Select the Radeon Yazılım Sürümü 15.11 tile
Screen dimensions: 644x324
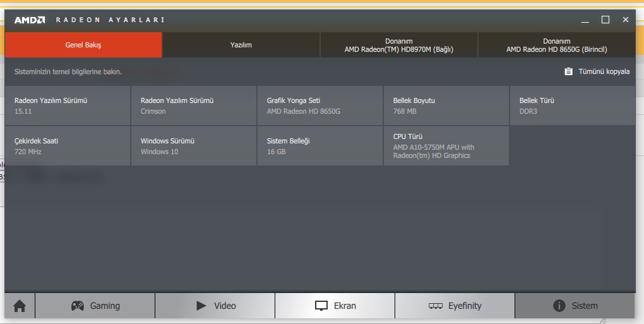tap(68, 105)
